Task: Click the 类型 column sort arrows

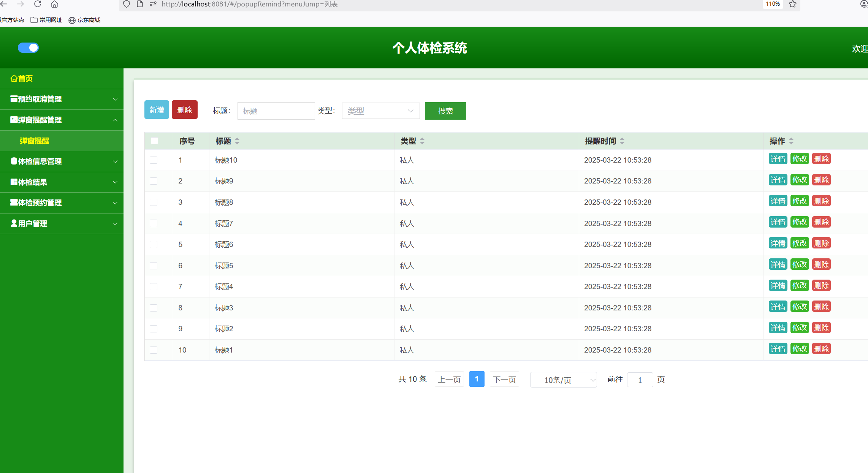Action: point(422,141)
